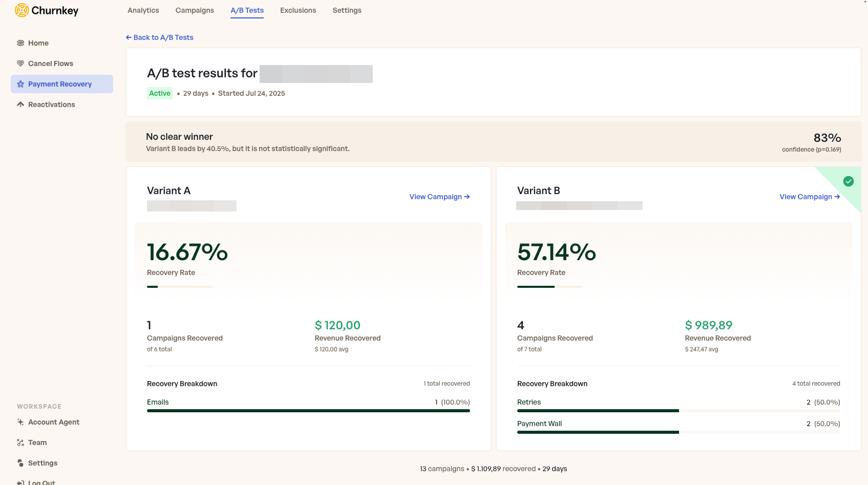Image resolution: width=868 pixels, height=485 pixels.
Task: Click the Log Out icon
Action: pos(20,482)
